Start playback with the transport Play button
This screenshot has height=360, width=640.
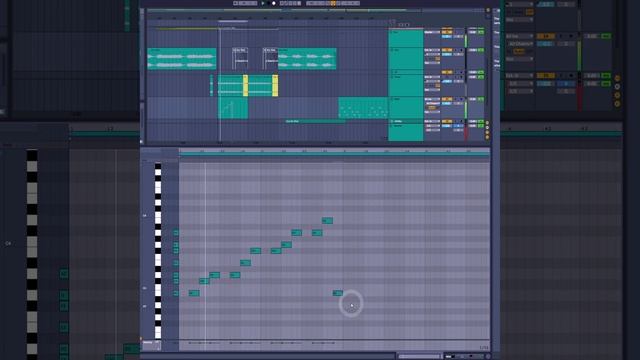(x=263, y=3)
